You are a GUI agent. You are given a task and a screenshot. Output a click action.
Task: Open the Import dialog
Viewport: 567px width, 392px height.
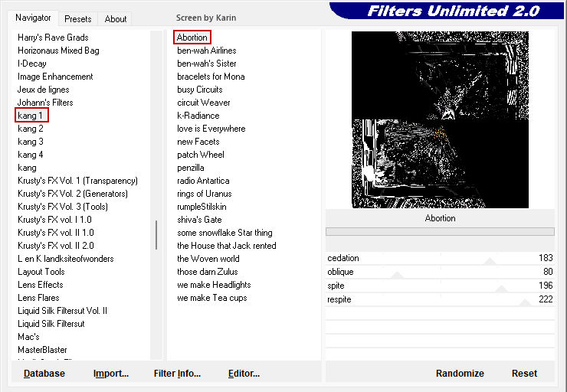pos(111,374)
